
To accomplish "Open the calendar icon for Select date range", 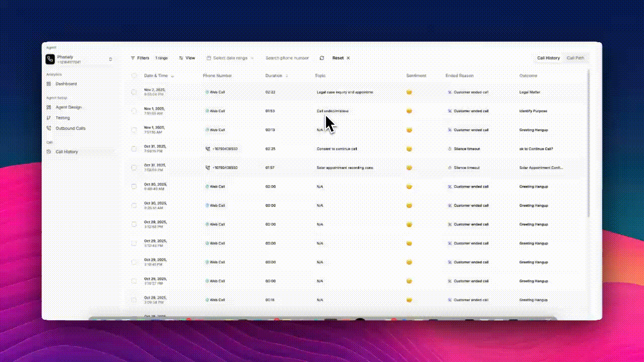I will [x=209, y=58].
